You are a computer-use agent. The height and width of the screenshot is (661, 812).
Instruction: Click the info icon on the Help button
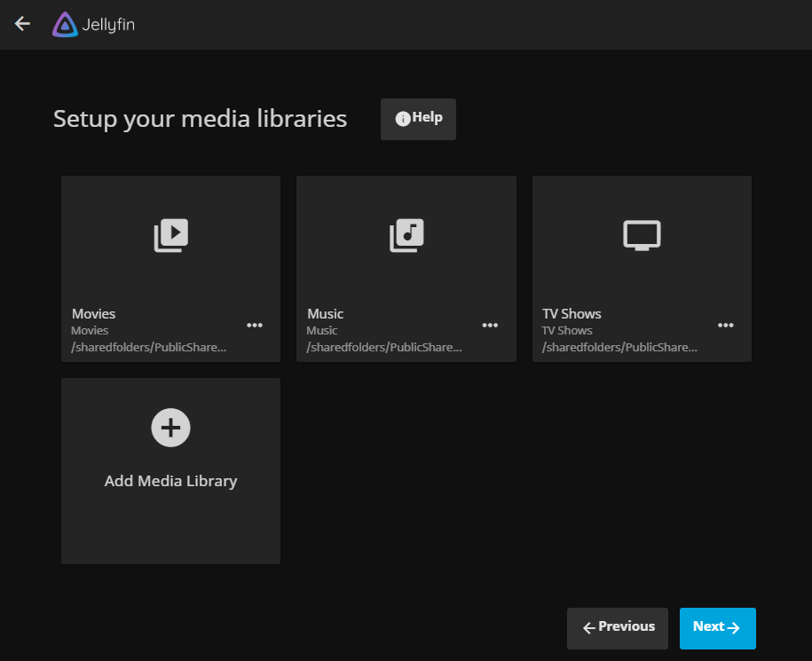[403, 119]
